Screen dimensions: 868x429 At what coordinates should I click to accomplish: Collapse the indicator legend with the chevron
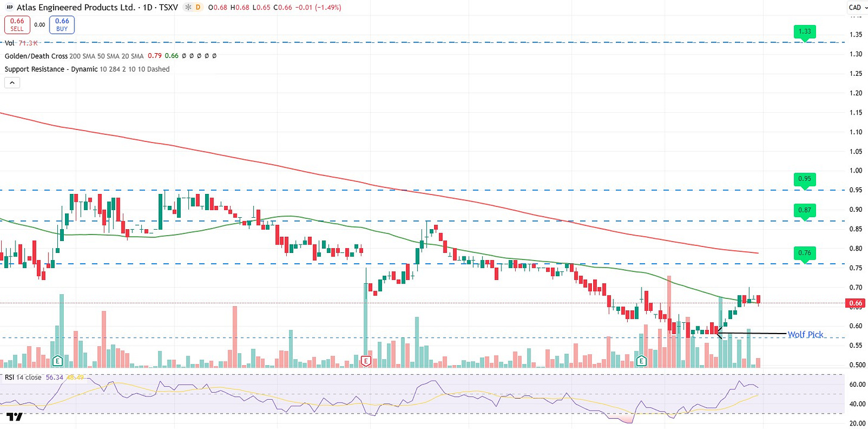tap(12, 83)
